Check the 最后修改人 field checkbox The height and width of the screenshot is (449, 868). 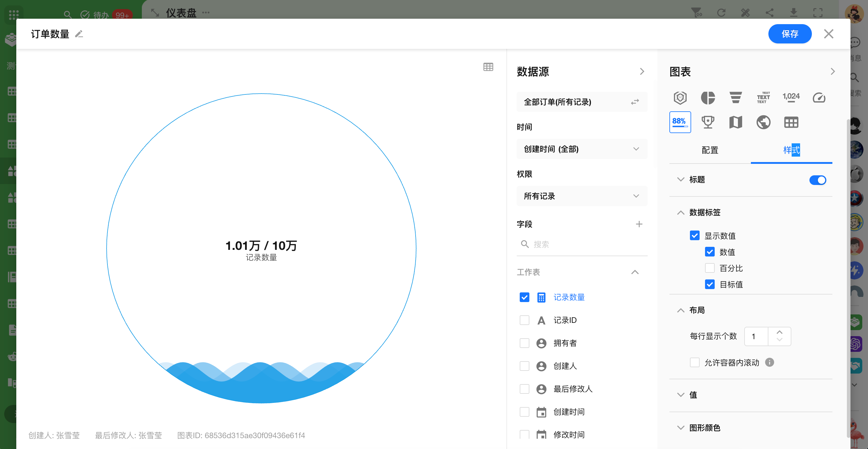(x=524, y=389)
